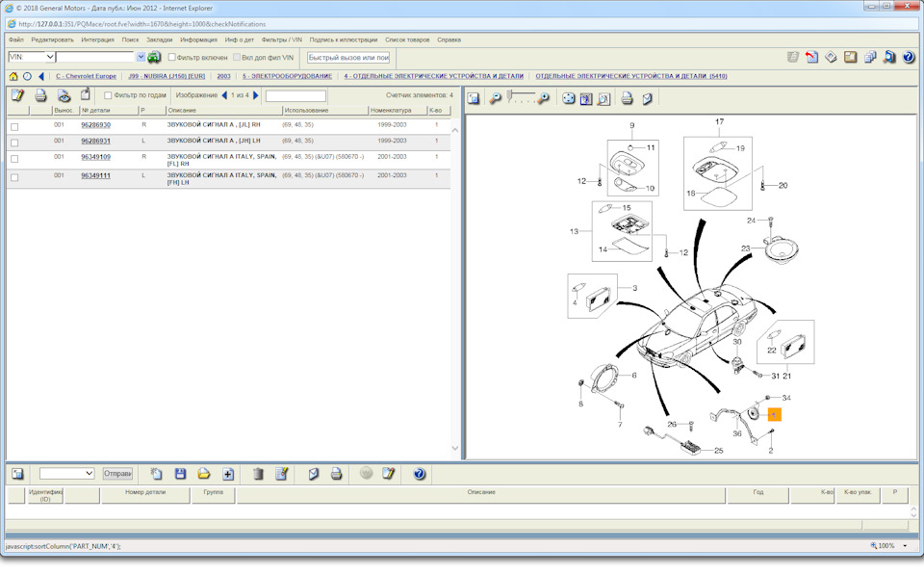
Task: Click the notepad with pencil icon above parts list
Action: (x=17, y=95)
